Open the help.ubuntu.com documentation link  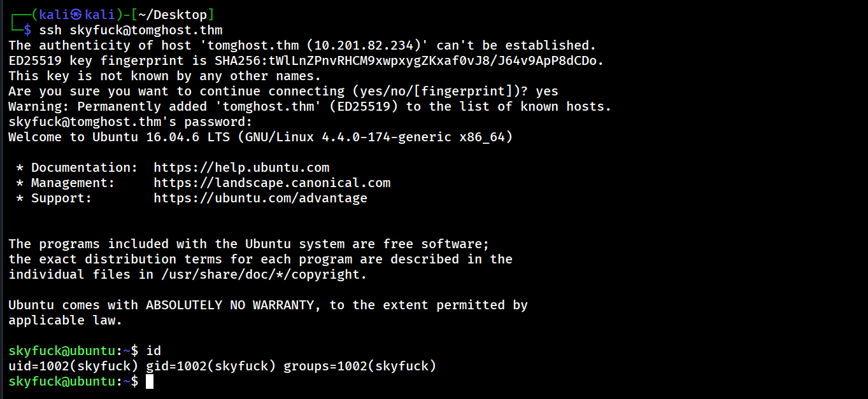coord(241,168)
